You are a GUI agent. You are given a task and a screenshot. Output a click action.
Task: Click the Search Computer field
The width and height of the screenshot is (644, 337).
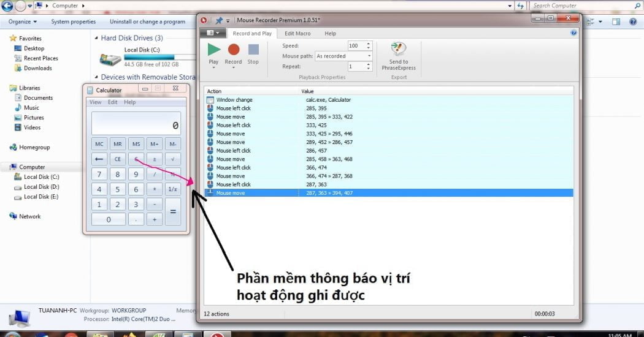(585, 6)
